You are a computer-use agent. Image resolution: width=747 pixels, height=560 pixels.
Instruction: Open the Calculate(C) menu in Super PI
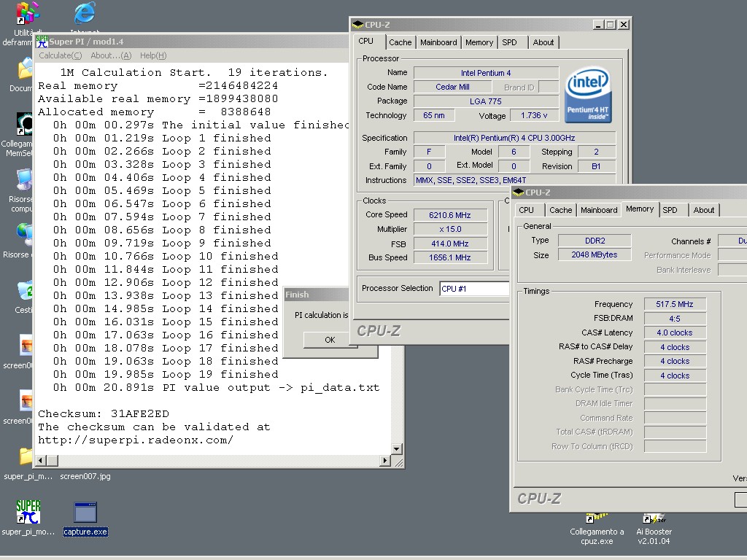pos(60,55)
